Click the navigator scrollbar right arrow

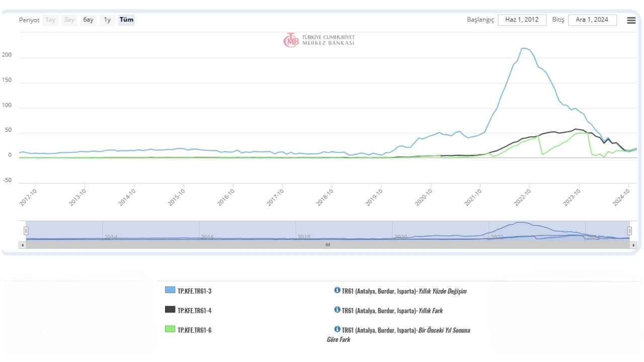click(x=633, y=245)
